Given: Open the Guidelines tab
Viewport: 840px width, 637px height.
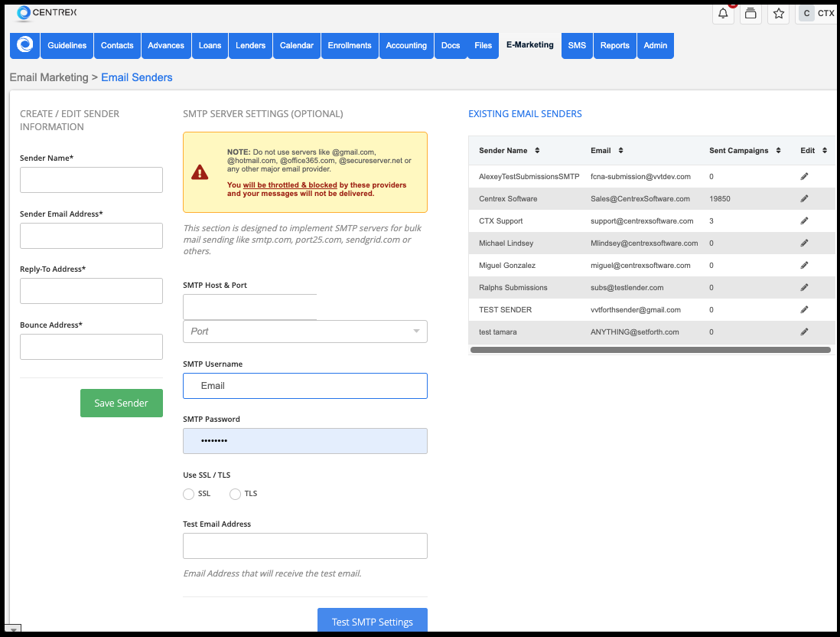Looking at the screenshot, I should [x=67, y=46].
